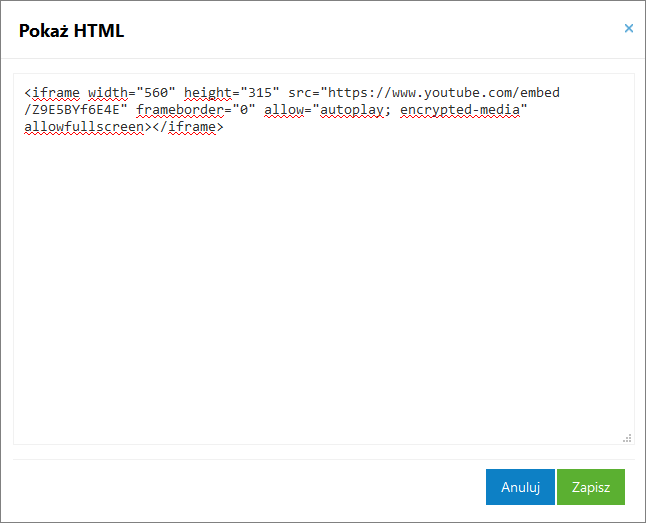Click the word allow in the code
Image resolution: width=646 pixels, height=523 pixels.
coord(284,110)
